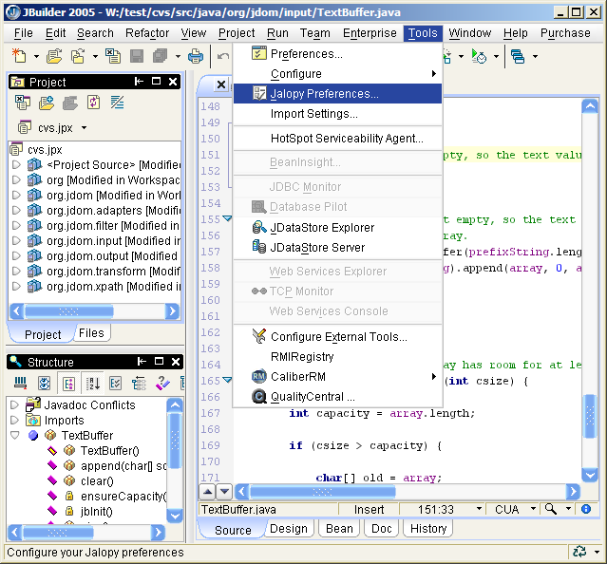Choose Import Settings menu item
Image resolution: width=607 pixels, height=564 pixels.
pos(338,114)
